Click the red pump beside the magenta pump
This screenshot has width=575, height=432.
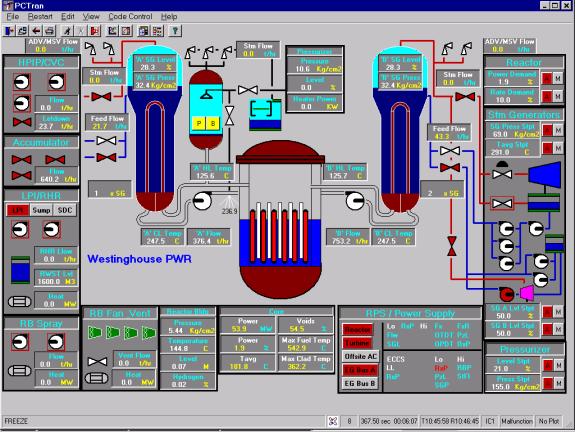point(507,293)
